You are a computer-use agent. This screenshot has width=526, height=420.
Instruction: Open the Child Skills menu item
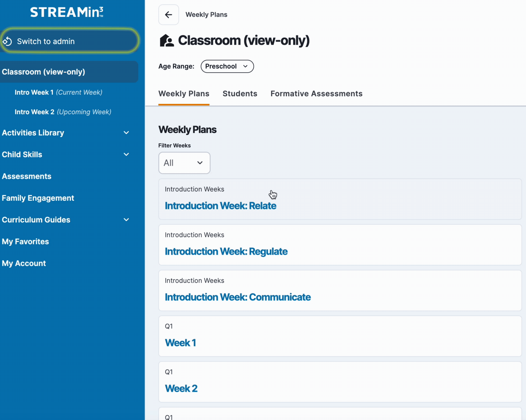click(22, 154)
